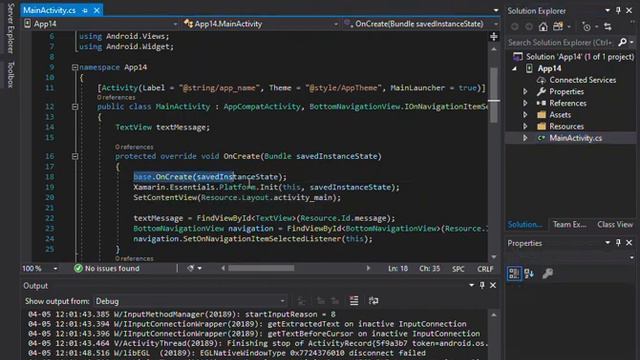This screenshot has width=640, height=360.
Task: Click the editor vertical scrollbar thumb
Action: 494,95
